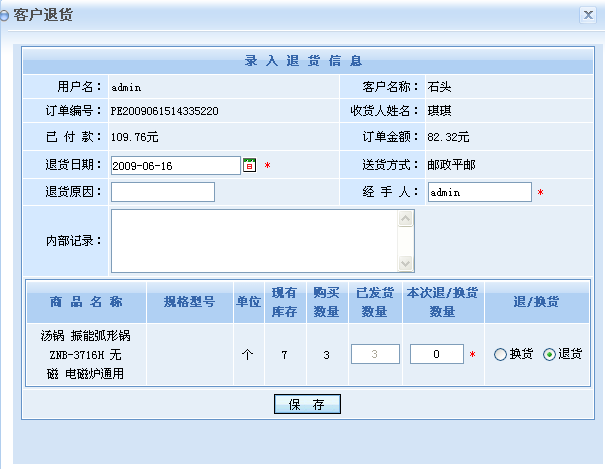Image resolution: width=605 pixels, height=469 pixels.
Task: Click the 内部记录 scrollbar down arrow
Action: tap(406, 264)
